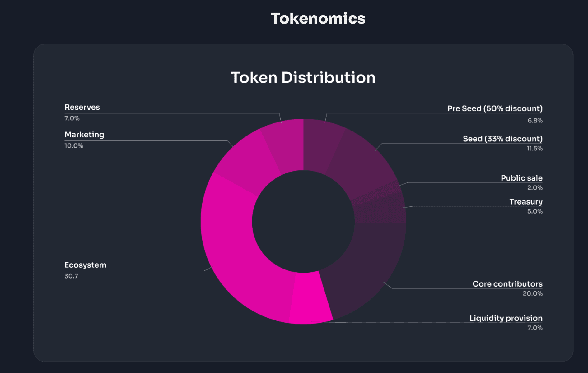588x373 pixels.
Task: Click the Liquidity provision bright pink segment
Action: coord(310,298)
